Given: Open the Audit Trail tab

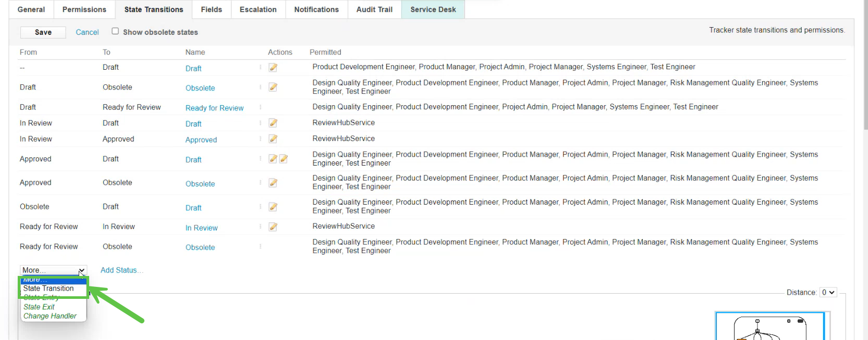Looking at the screenshot, I should (374, 9).
